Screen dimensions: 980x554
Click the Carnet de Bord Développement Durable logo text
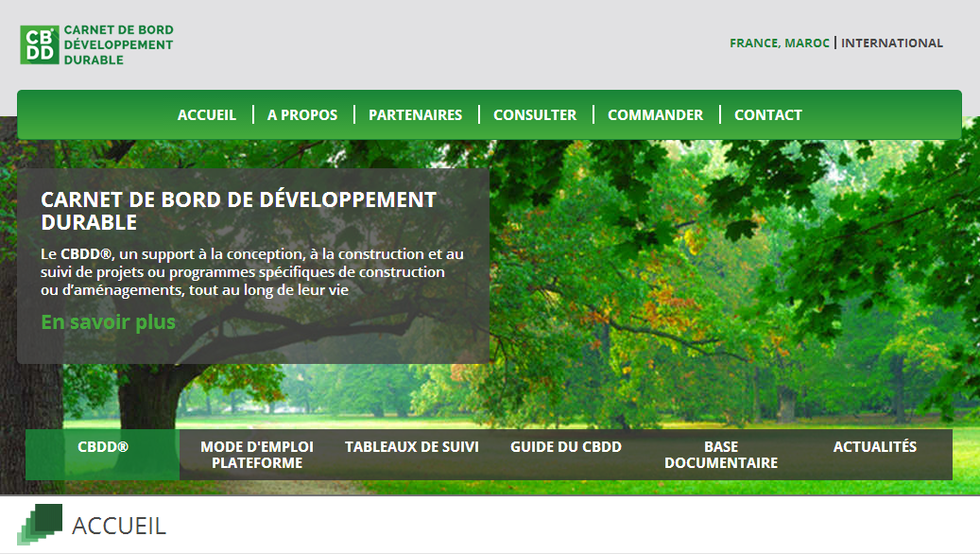coord(118,45)
